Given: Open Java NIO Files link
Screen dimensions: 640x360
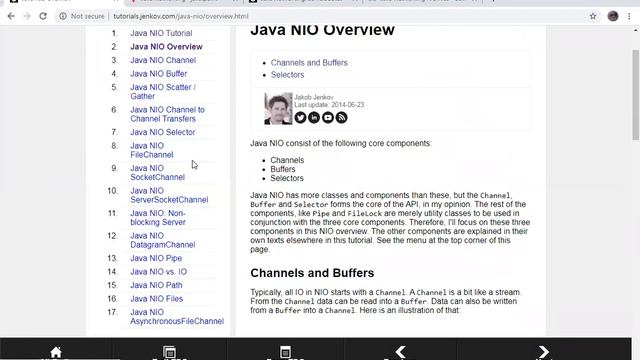Looking at the screenshot, I should [x=156, y=298].
